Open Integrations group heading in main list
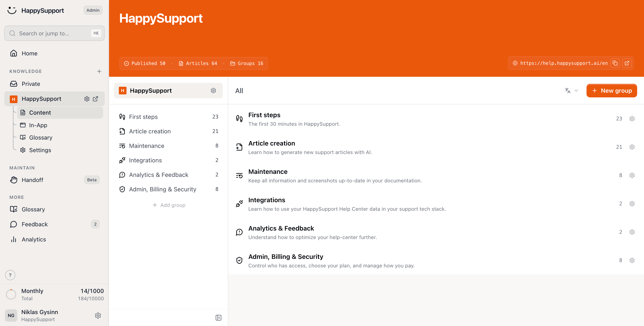This screenshot has width=644, height=326. click(x=266, y=200)
